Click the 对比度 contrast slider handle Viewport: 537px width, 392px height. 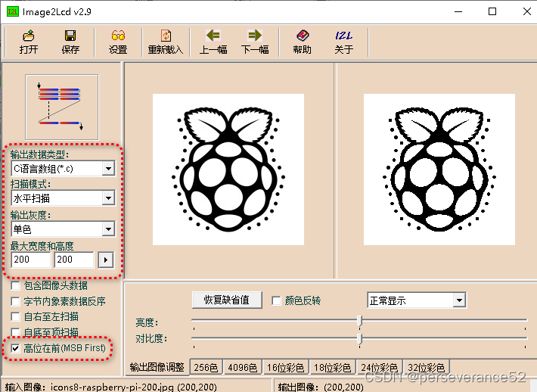[359, 339]
